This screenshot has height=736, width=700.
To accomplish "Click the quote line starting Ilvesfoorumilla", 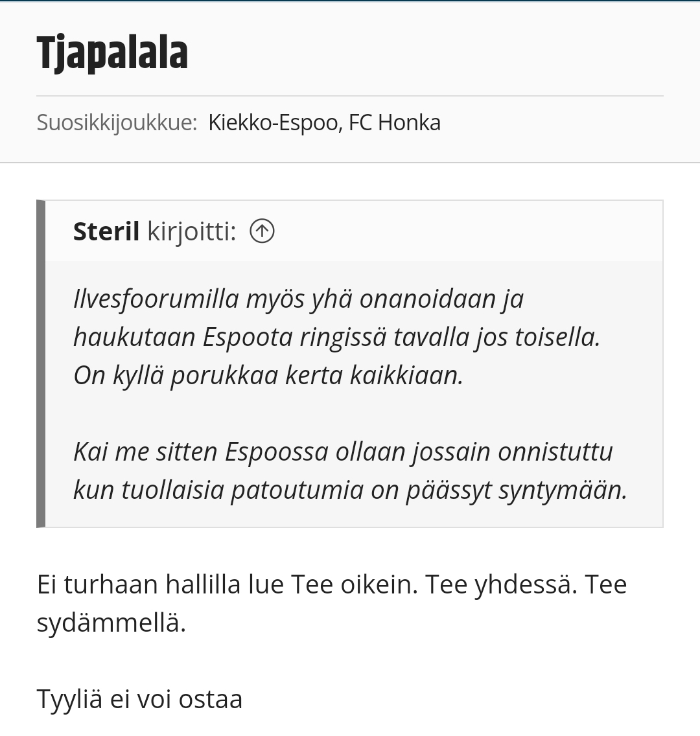I will coord(299,299).
